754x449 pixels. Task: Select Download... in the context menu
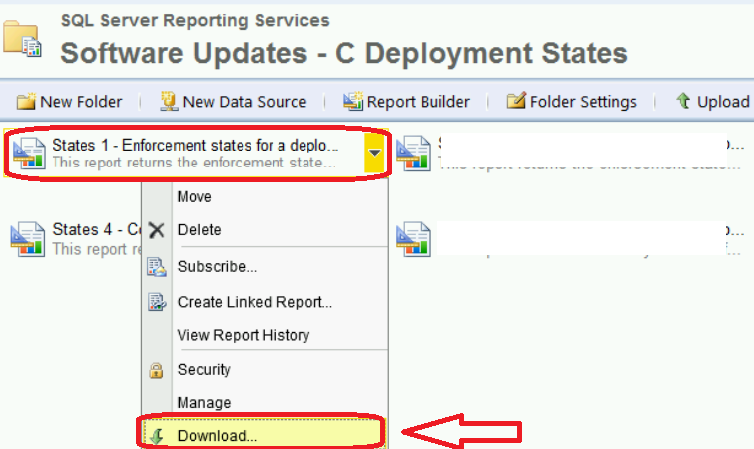[x=217, y=436]
